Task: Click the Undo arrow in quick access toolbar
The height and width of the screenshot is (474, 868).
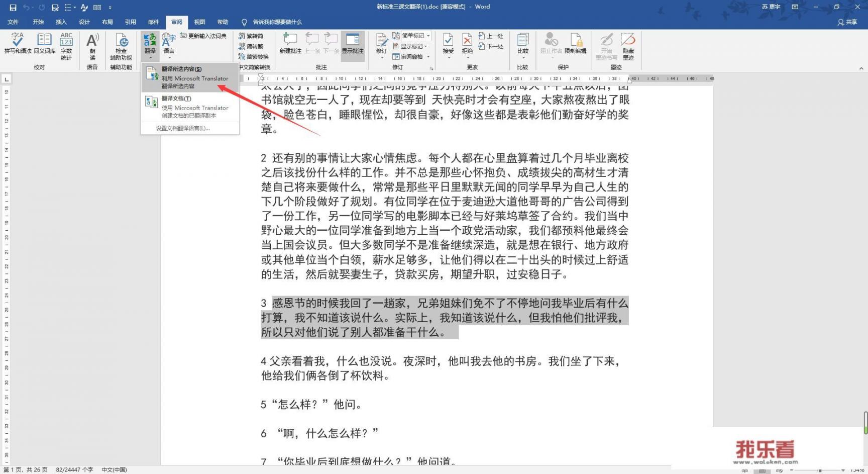Action: coord(26,7)
